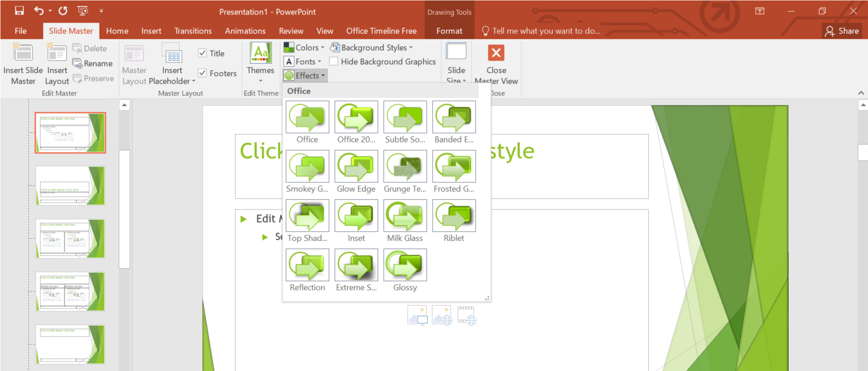Close Master View with the red X
This screenshot has height=371, width=868.
pos(496,53)
